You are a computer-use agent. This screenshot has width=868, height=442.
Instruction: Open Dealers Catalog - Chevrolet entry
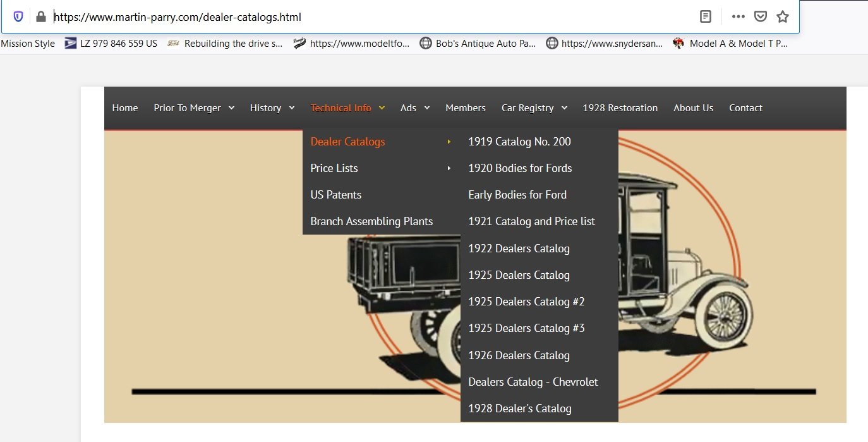coord(533,382)
